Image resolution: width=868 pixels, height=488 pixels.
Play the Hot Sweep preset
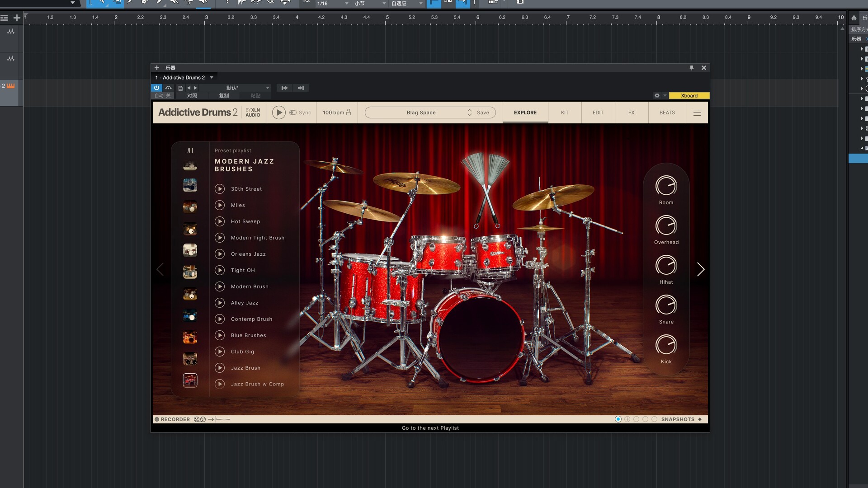220,221
